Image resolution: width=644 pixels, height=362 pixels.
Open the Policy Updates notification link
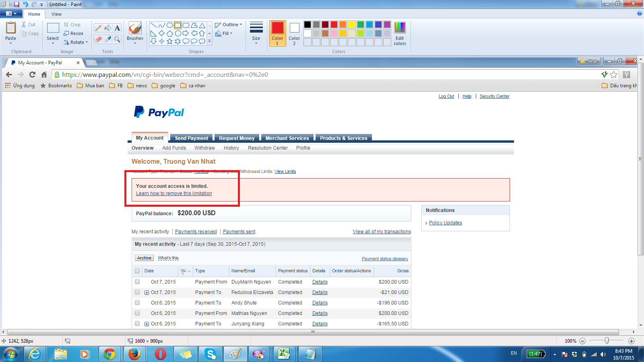point(446,223)
